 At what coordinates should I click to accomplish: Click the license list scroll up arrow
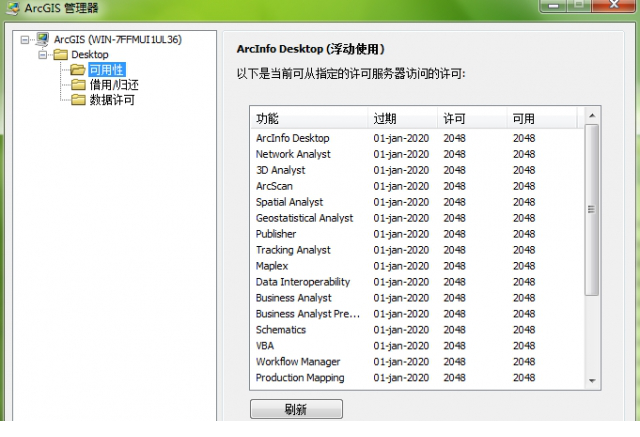point(592,116)
